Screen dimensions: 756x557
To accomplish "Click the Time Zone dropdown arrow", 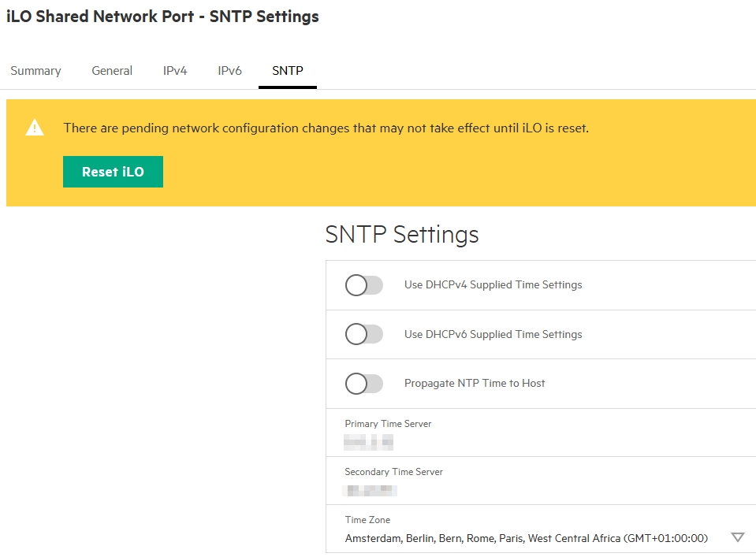I will (737, 538).
